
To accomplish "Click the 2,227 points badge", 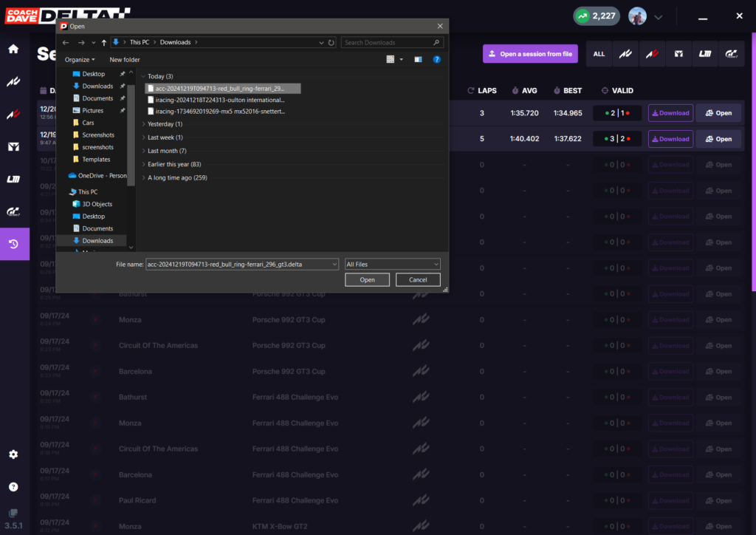I will [x=596, y=16].
